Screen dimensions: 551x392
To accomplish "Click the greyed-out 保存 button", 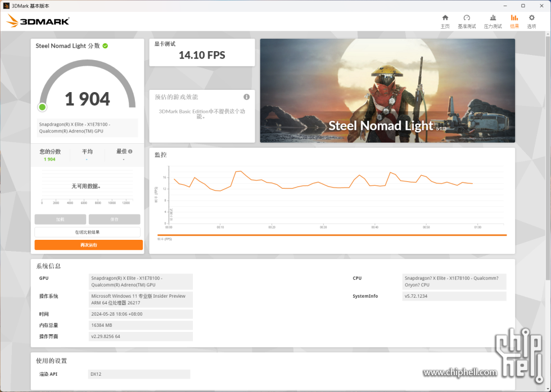I will pos(115,220).
